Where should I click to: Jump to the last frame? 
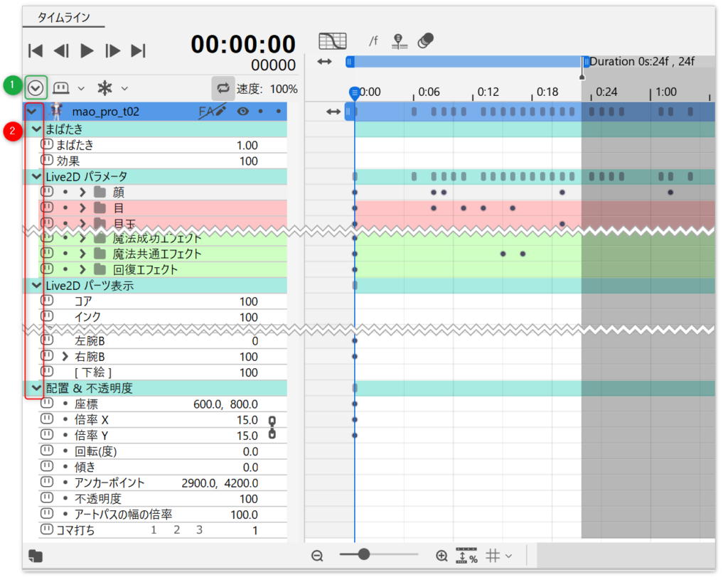coord(139,50)
